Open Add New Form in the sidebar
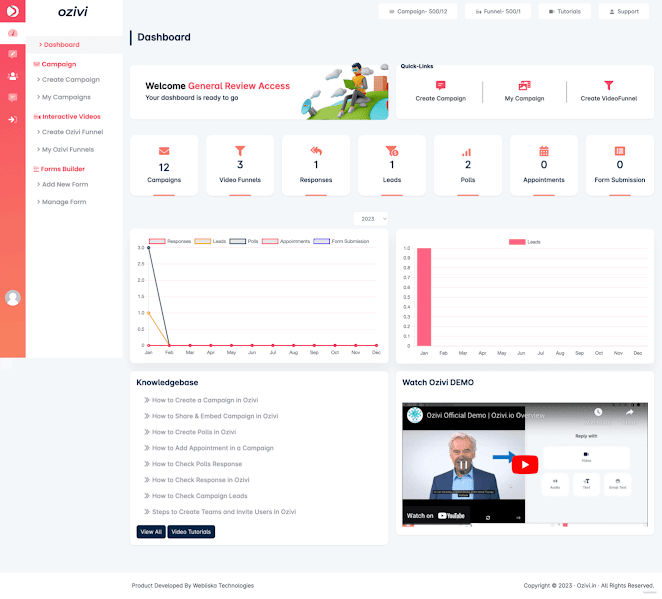 click(62, 184)
